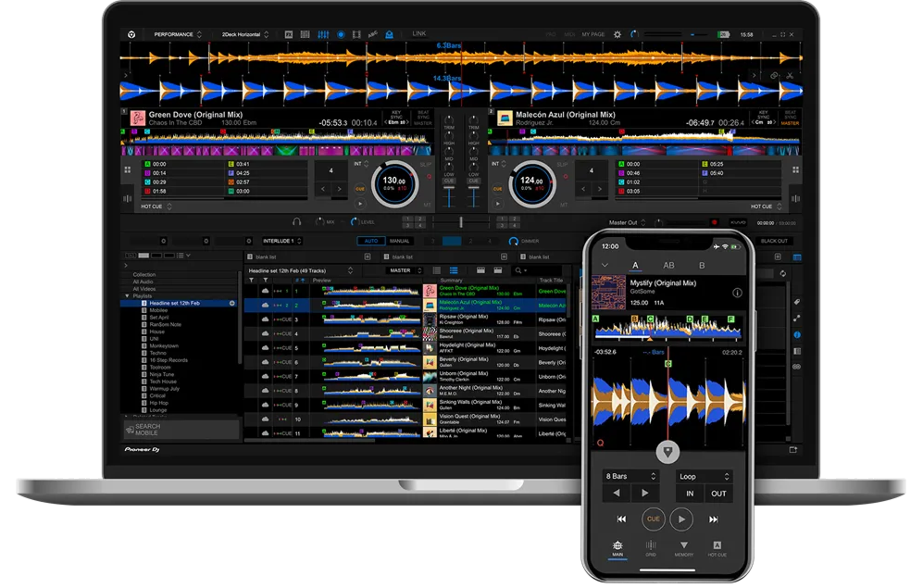Tap the info icon beside Mystify track
923x588 pixels.
coord(736,293)
